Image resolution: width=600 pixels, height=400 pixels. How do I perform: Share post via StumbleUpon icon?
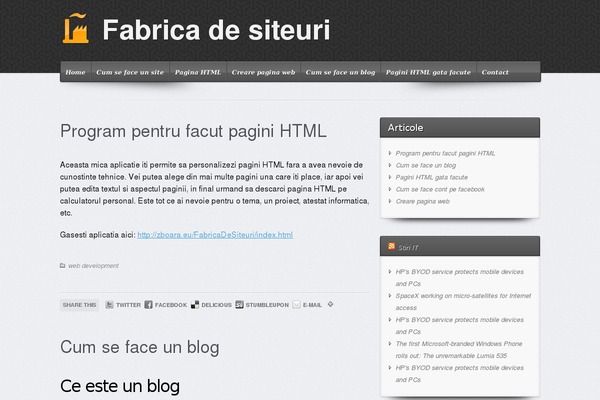pos(240,304)
